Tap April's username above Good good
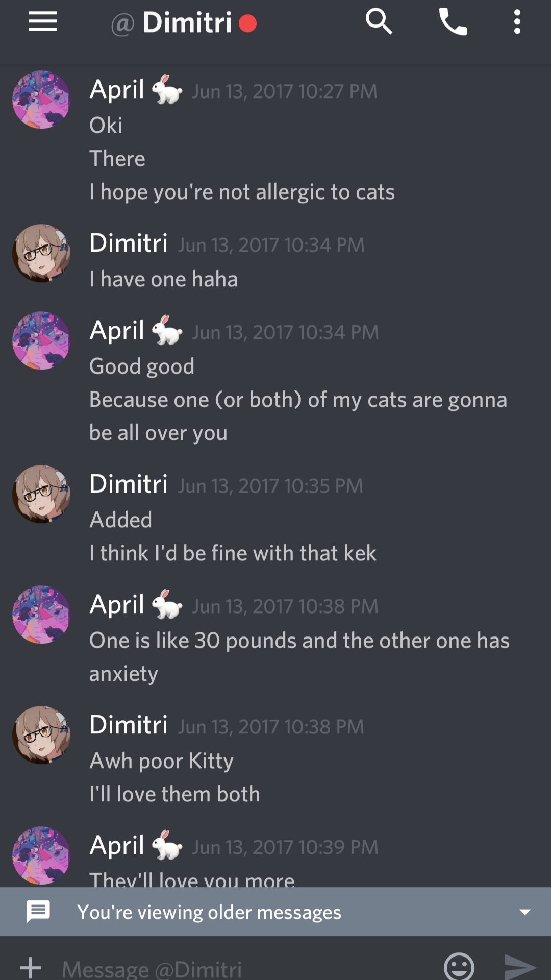 117,331
